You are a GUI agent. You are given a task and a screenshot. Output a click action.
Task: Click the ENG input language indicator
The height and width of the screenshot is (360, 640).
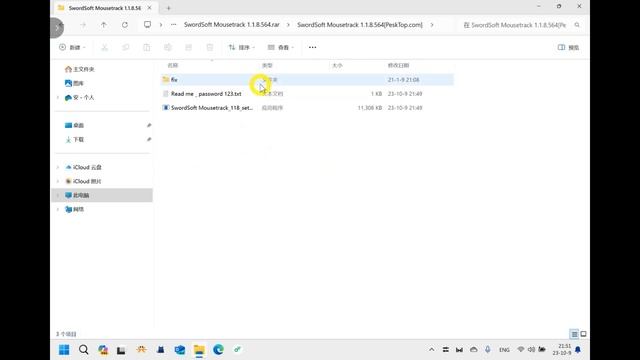pos(504,350)
